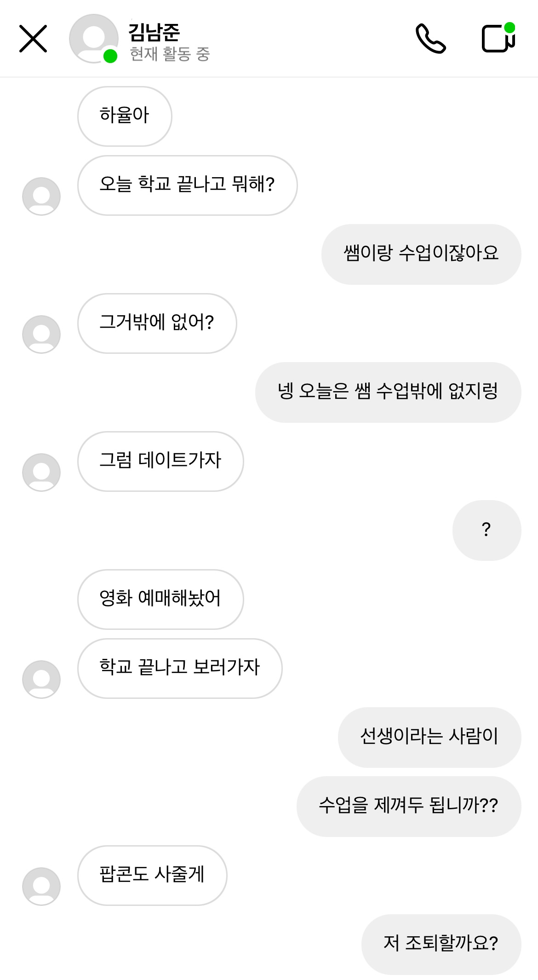Screen dimensions: 538x980
Task: Select the '쌤이랑 수업이잖아요' message bubble
Action: click(x=421, y=254)
